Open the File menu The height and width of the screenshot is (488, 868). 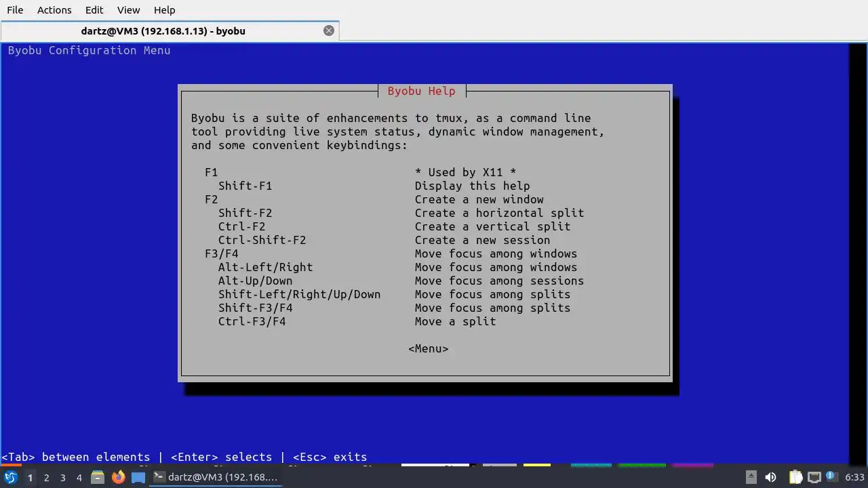pyautogui.click(x=15, y=10)
